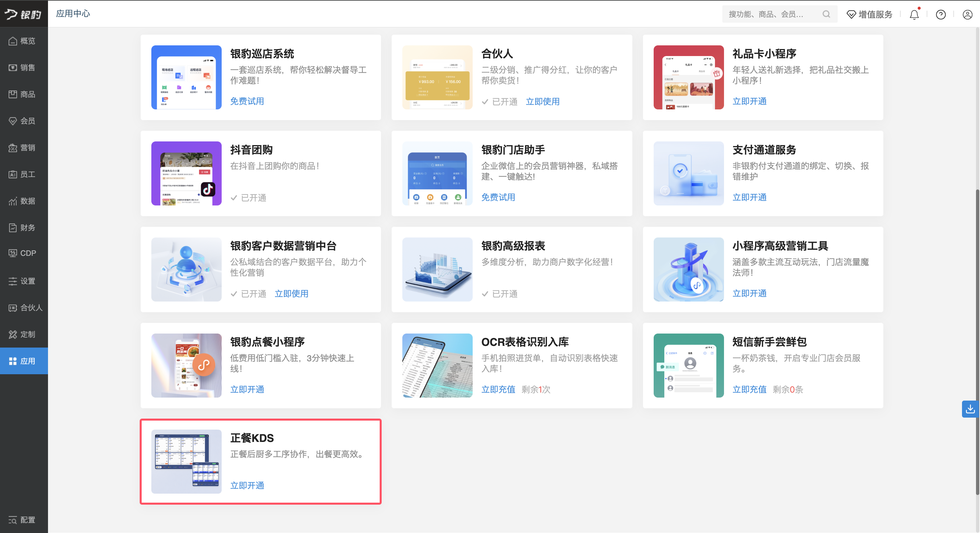Screen dimensions: 980x533
Task: Open 银豹高级报表 thumbnail image
Action: tap(437, 270)
